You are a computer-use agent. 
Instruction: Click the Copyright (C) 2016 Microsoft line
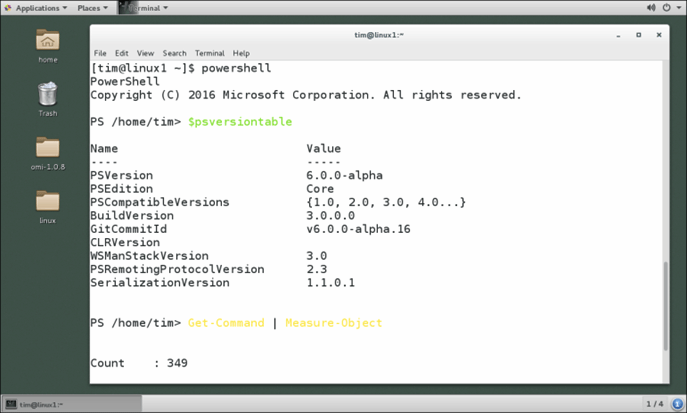point(306,95)
